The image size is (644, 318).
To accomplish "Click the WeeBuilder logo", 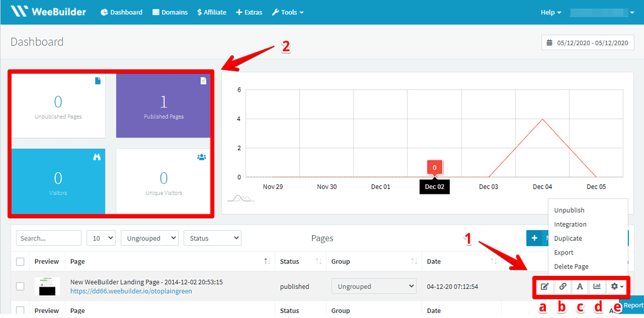I will 49,12.
